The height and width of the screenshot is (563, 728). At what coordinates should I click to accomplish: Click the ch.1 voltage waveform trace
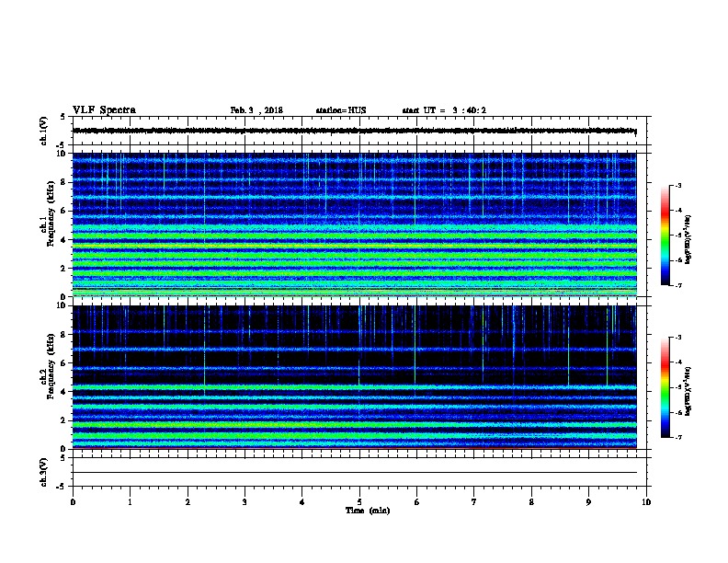[354, 131]
